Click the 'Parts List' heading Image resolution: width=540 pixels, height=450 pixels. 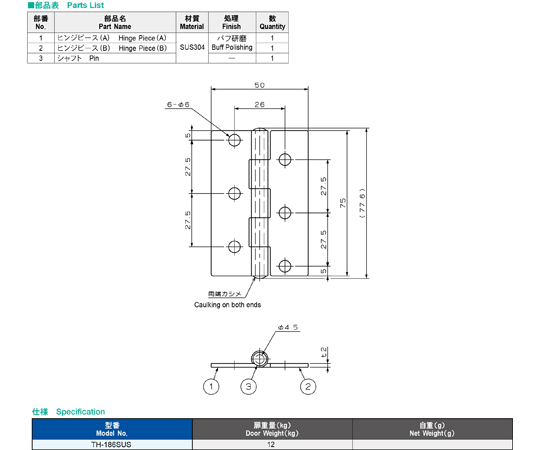click(85, 5)
